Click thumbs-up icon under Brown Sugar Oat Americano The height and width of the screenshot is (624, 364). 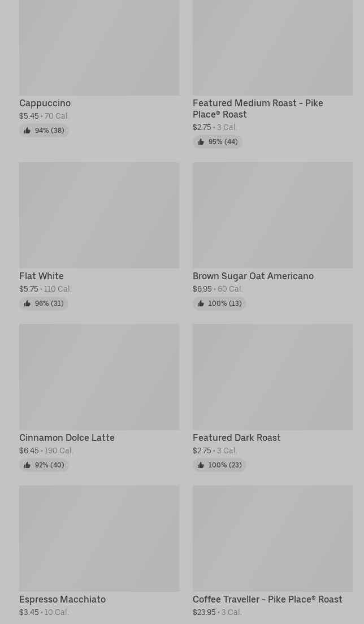pyautogui.click(x=201, y=304)
